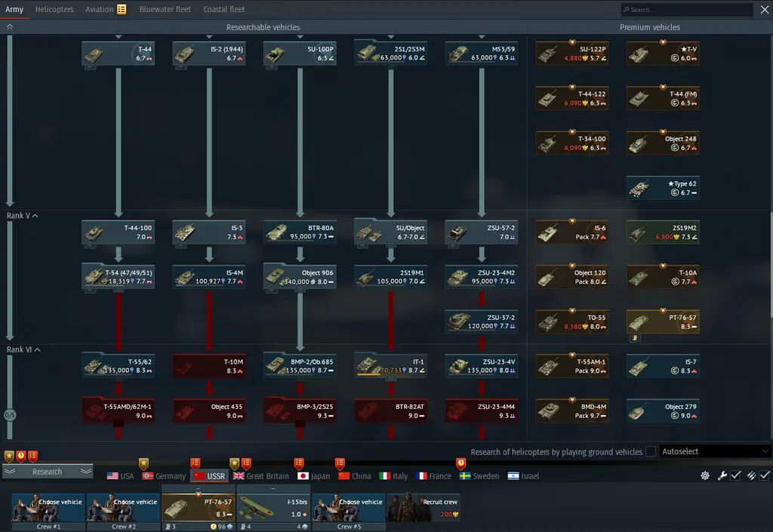Open the gear settings icon
773x532 pixels.
click(x=705, y=475)
